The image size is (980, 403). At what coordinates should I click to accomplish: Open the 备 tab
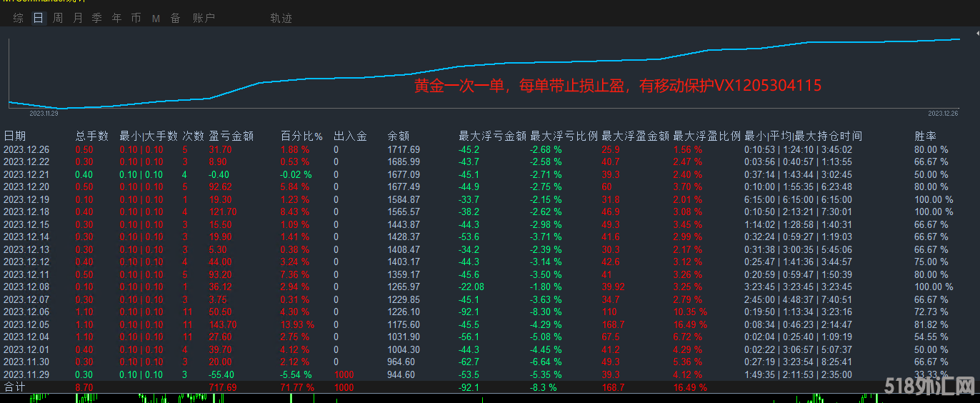(176, 19)
